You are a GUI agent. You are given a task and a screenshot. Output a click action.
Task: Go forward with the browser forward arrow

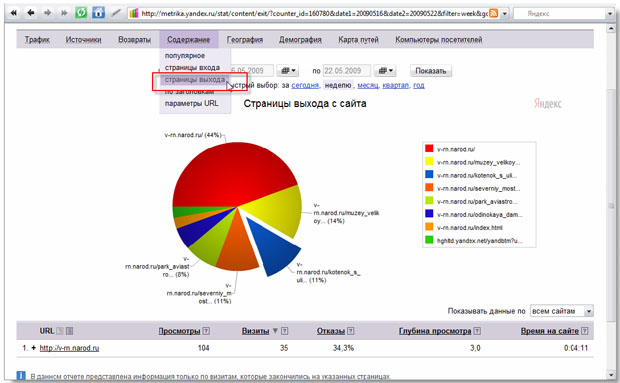coord(47,13)
